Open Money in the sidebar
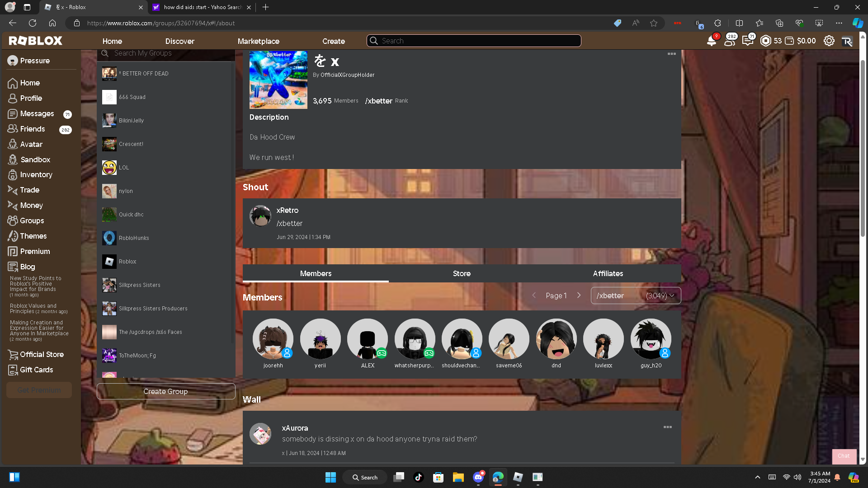This screenshot has height=488, width=868. 26,206
